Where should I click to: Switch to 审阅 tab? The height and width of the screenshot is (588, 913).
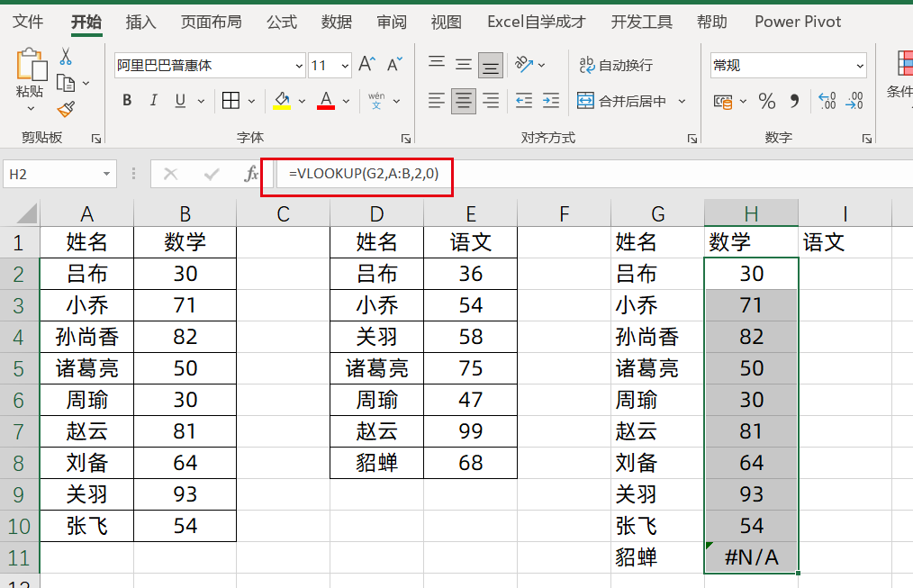tap(392, 23)
